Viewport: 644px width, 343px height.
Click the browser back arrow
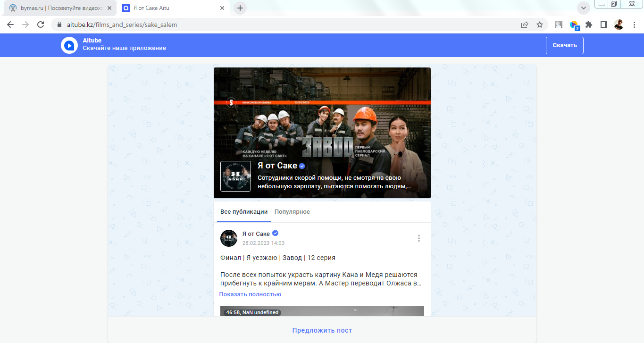10,25
